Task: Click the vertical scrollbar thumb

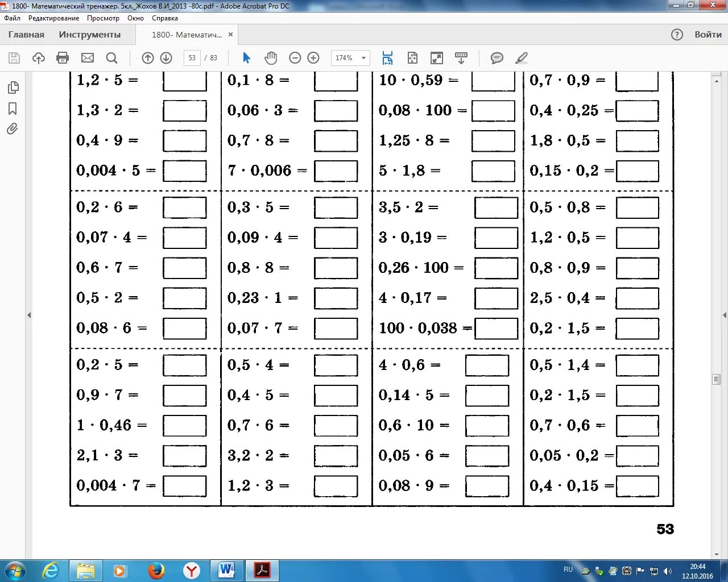Action: point(716,379)
